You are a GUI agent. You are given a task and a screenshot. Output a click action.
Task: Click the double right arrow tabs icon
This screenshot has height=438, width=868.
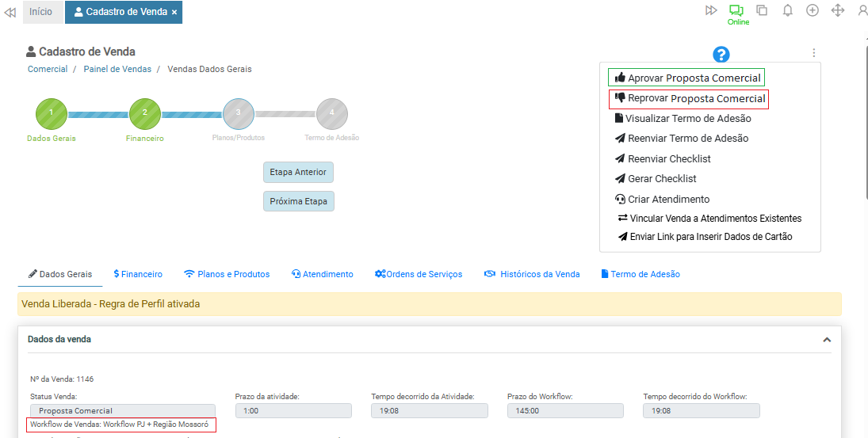pos(711,10)
